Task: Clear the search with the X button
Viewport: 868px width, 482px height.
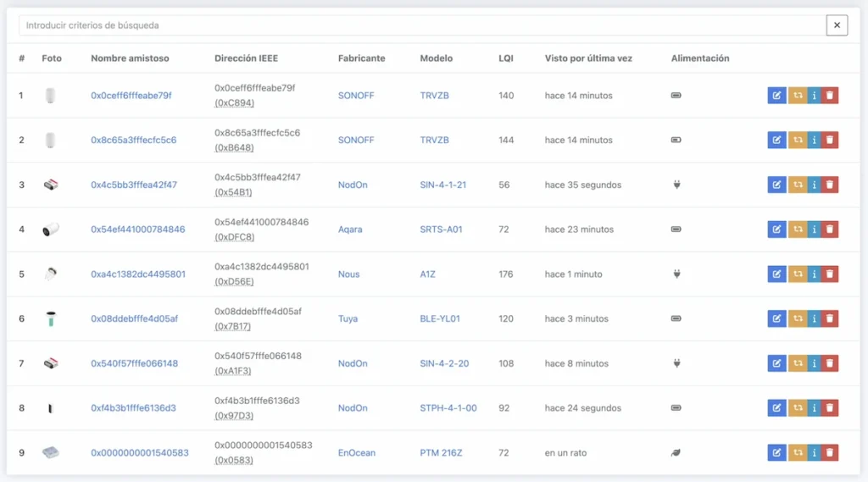Action: (x=837, y=25)
